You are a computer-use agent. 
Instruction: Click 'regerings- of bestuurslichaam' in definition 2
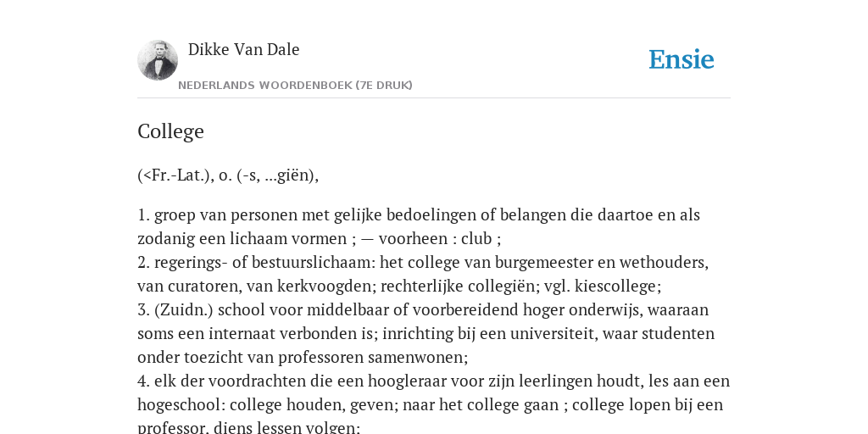(x=264, y=263)
